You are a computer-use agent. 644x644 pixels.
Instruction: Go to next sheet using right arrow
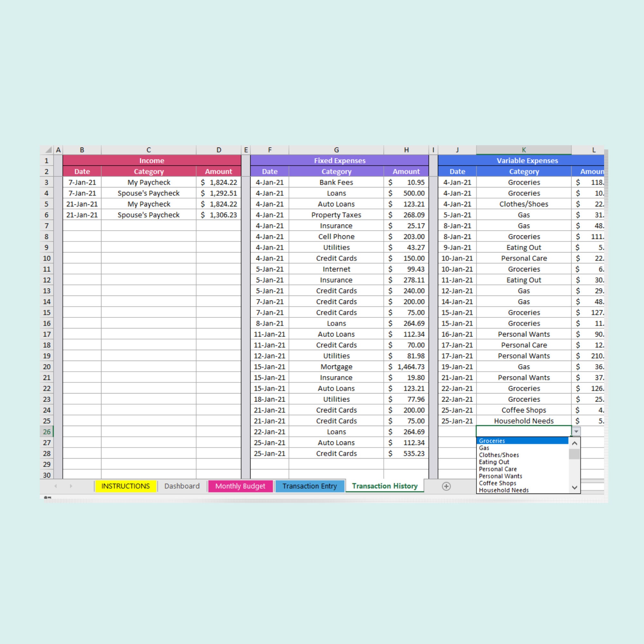71,486
